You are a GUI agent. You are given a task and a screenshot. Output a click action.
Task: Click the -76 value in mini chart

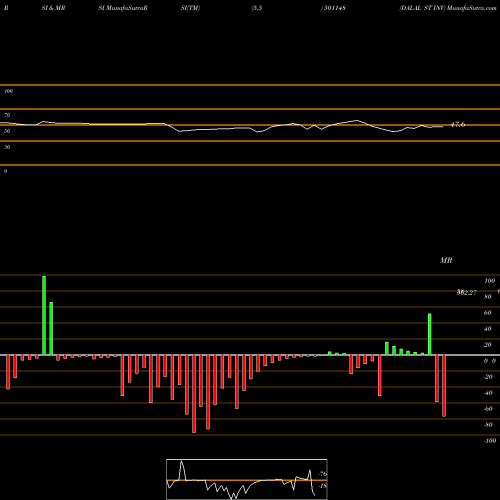(323, 474)
